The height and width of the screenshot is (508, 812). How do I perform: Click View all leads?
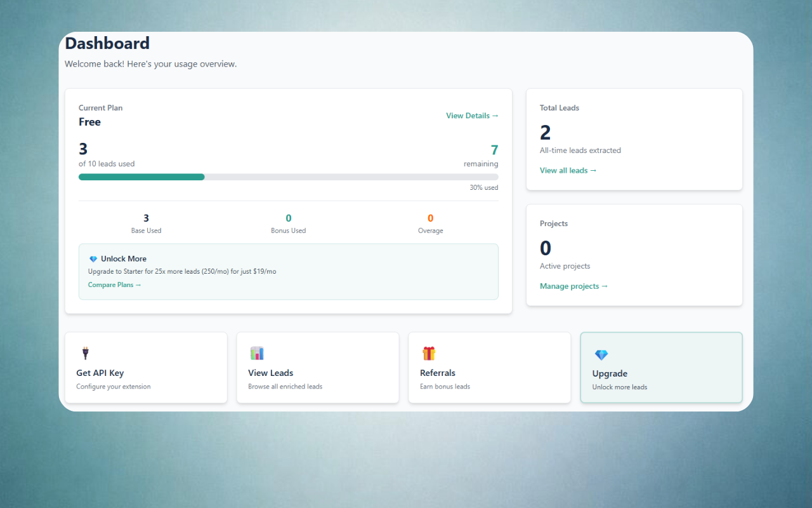[563, 170]
